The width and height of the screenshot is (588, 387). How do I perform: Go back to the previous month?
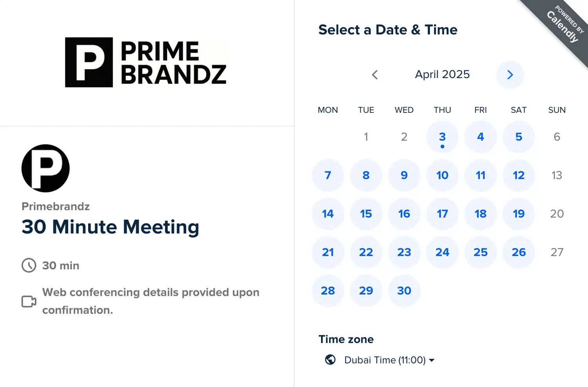coord(375,75)
